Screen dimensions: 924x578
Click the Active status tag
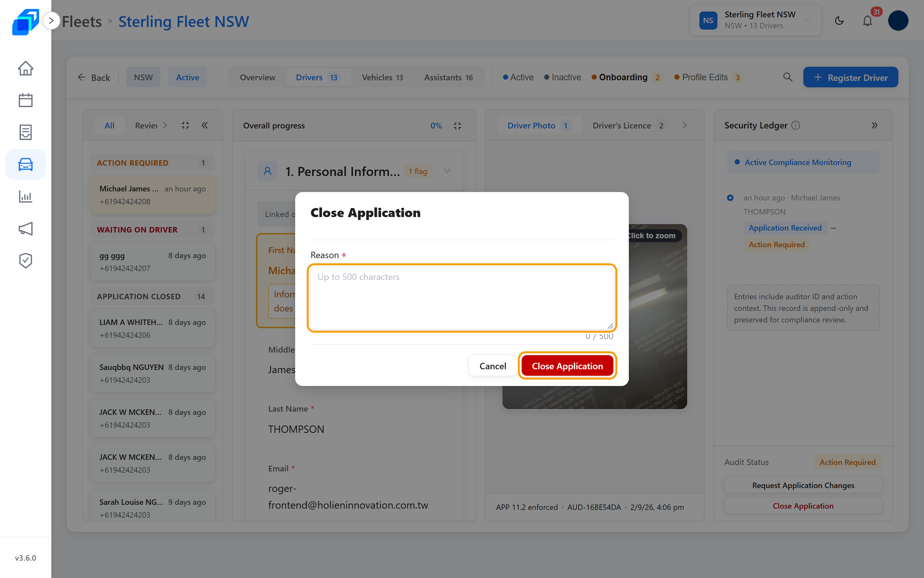point(187,77)
